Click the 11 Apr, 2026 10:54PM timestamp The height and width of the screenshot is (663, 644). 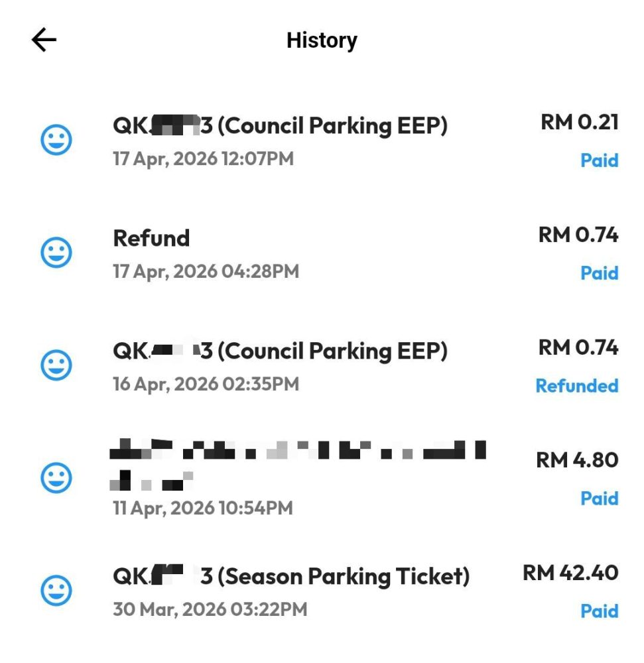[202, 509]
